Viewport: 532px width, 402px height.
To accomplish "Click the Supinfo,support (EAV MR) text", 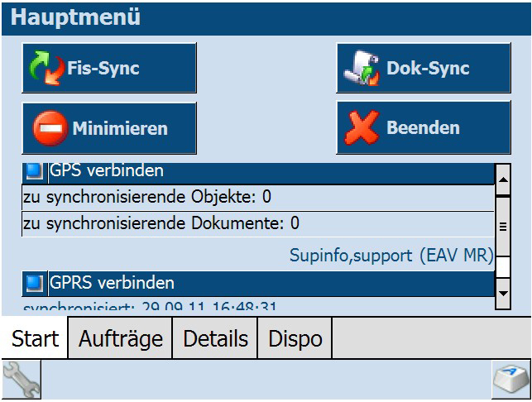I will pos(391,255).
